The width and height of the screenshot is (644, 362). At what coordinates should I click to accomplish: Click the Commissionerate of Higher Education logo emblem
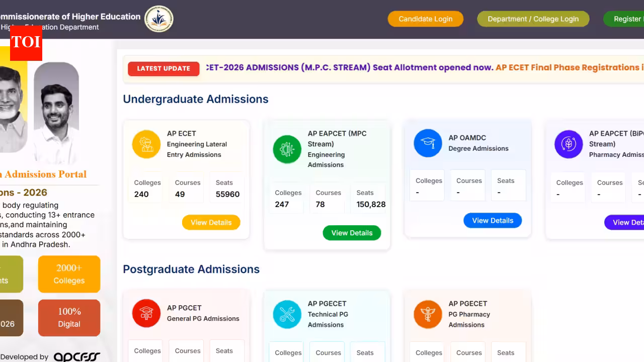pos(159,19)
